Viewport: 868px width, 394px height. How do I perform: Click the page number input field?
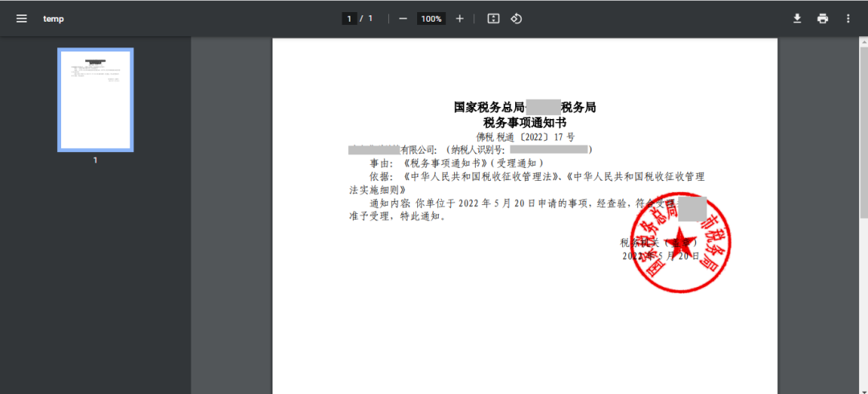tap(350, 18)
